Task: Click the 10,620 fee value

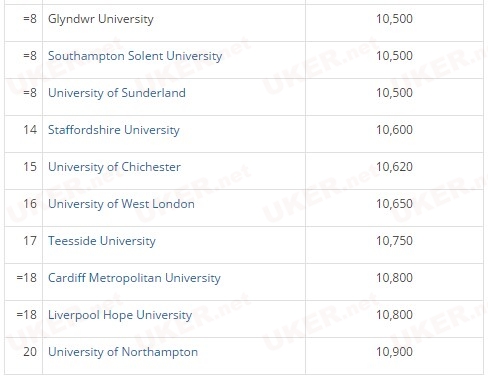Action: [394, 167]
